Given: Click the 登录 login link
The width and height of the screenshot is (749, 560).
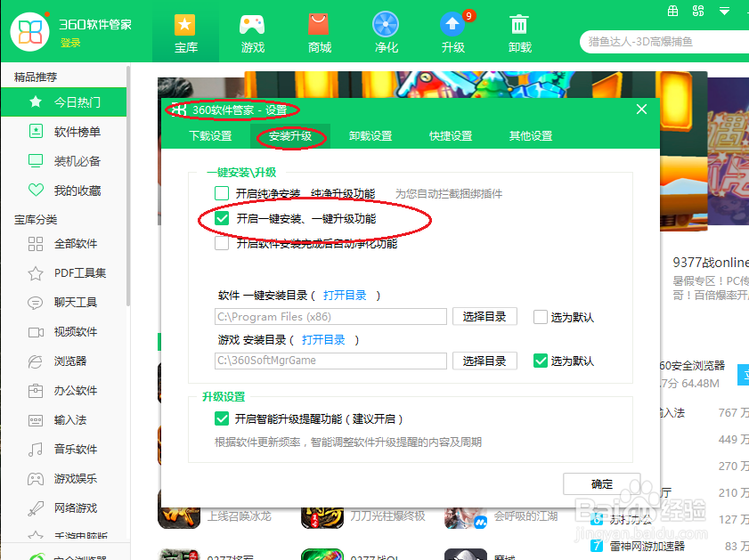Looking at the screenshot, I should tap(70, 43).
